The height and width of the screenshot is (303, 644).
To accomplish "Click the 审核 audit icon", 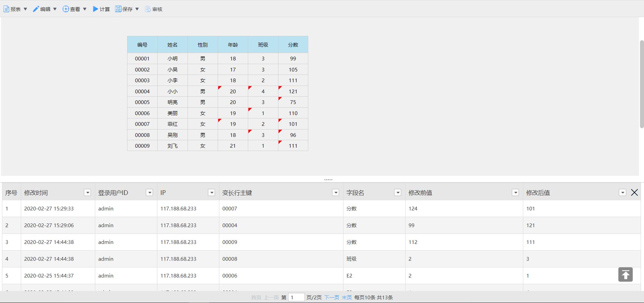I will [x=148, y=9].
